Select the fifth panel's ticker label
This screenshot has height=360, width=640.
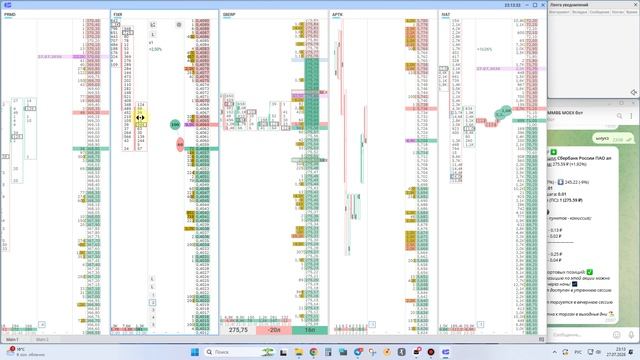click(x=445, y=15)
